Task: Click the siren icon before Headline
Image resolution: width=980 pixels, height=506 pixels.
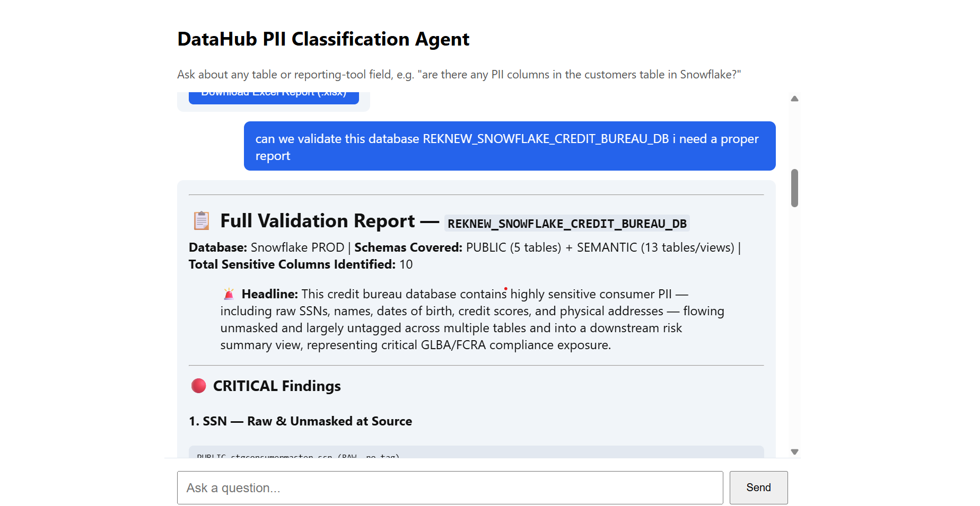Action: [x=229, y=294]
